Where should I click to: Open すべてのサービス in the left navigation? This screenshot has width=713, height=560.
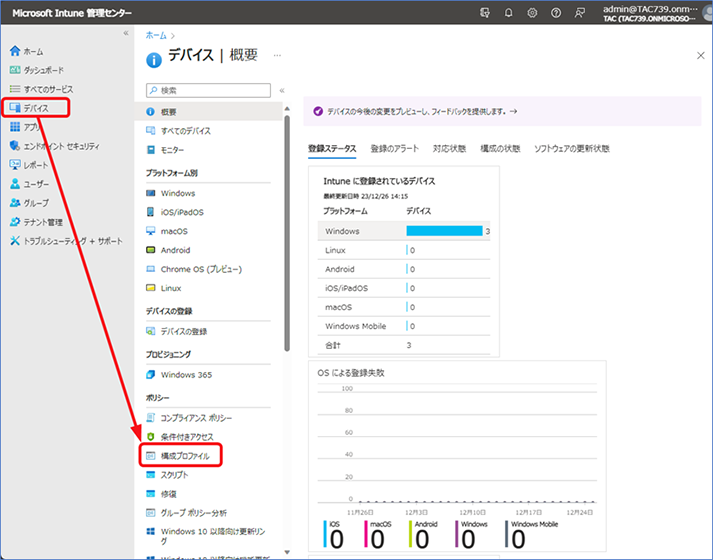(x=41, y=89)
